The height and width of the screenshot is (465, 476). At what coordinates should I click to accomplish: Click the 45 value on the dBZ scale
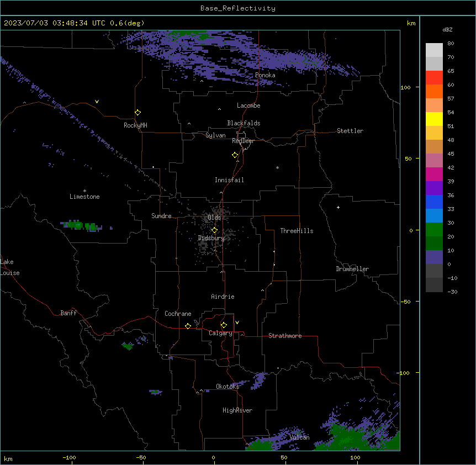[x=451, y=154]
